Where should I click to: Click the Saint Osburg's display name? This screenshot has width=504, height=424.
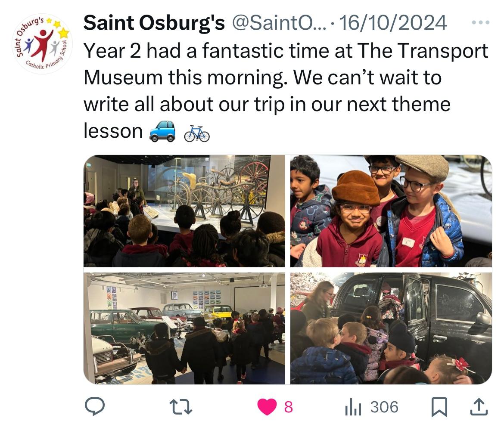point(154,23)
